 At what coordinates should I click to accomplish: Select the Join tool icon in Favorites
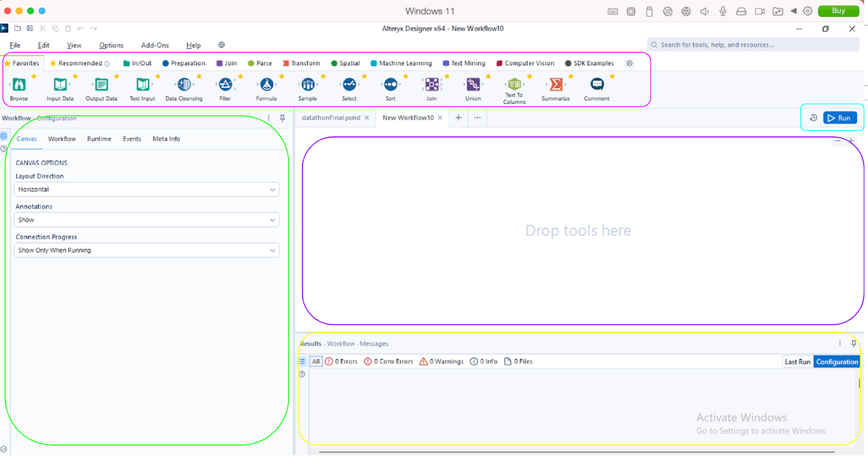(432, 85)
